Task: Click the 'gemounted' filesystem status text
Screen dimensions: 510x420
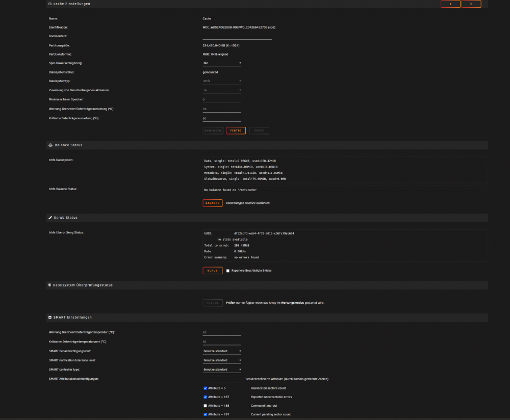Action: (x=211, y=72)
